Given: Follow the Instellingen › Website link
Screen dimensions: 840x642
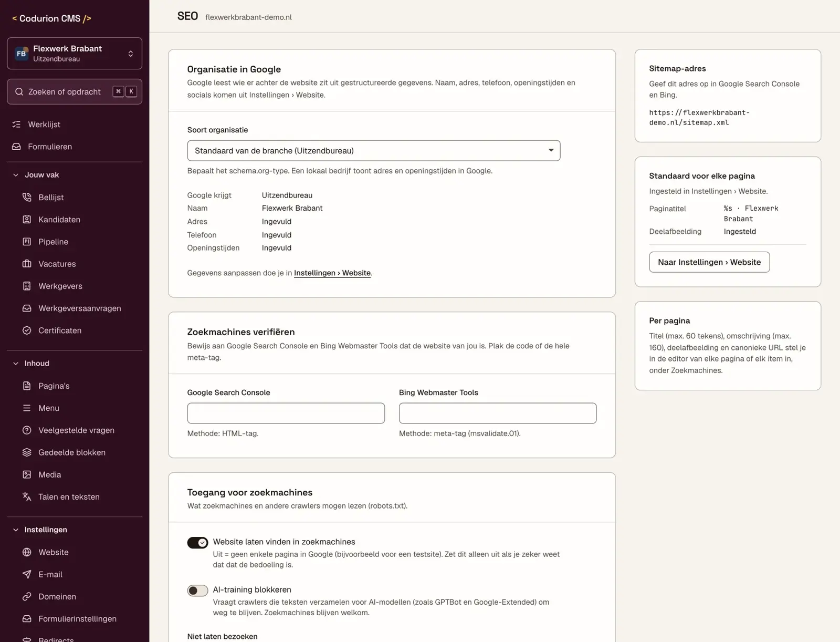Looking at the screenshot, I should pos(332,273).
